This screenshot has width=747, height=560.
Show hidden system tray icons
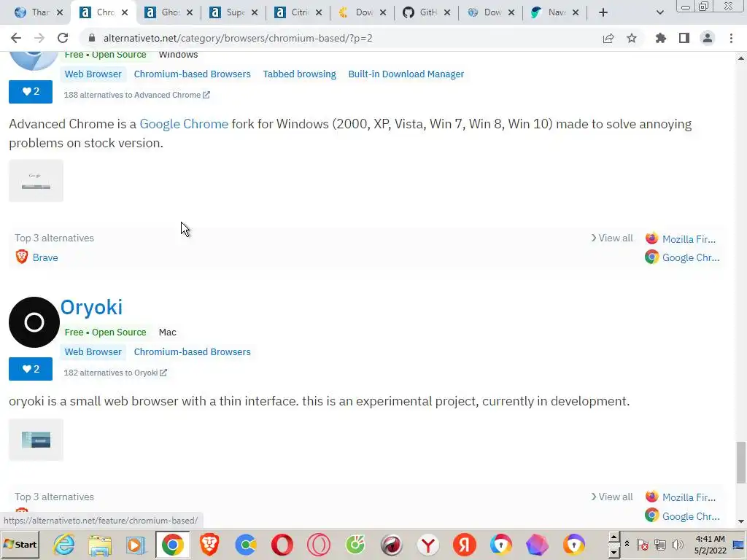tap(627, 544)
